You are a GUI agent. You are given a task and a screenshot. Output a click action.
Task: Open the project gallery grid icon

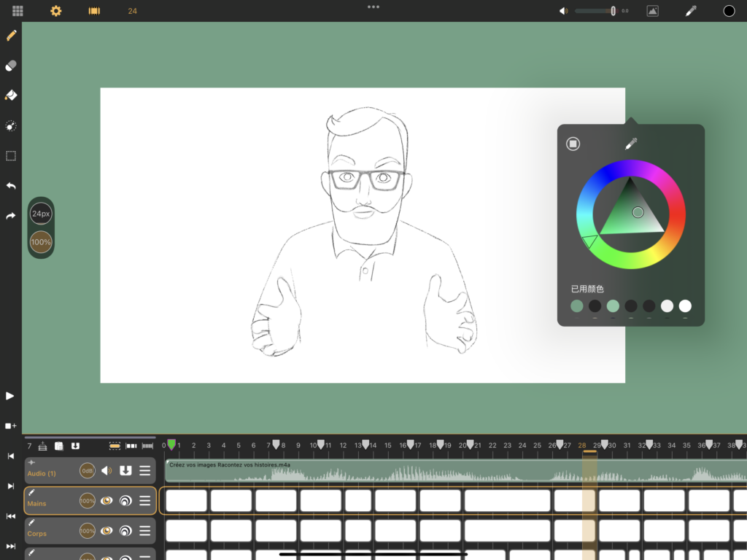[18, 10]
